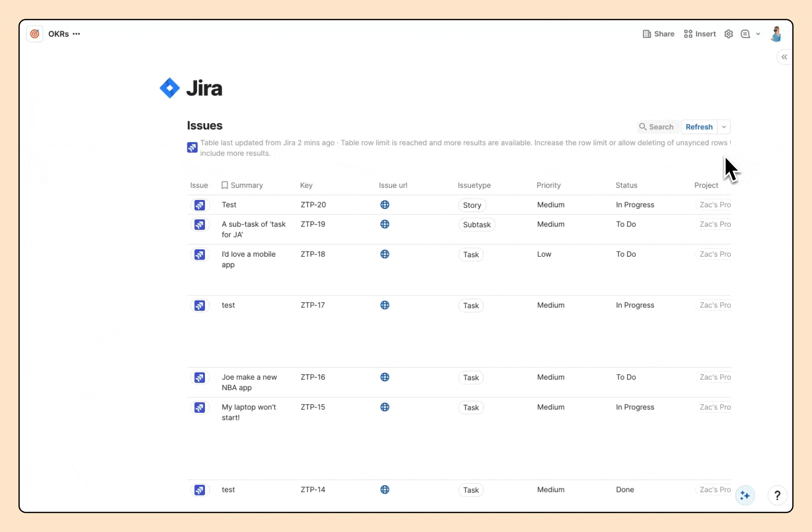Select the In Progress status for ZTP-15

tap(635, 407)
